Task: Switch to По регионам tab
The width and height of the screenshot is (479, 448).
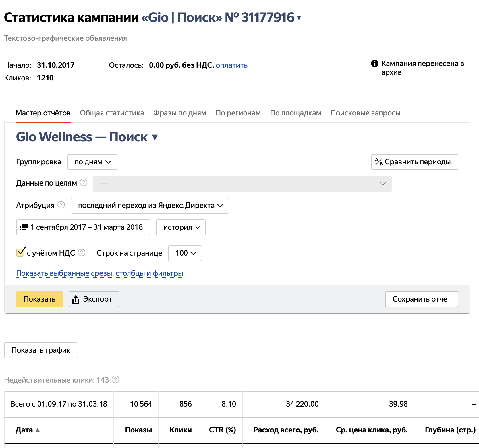Action: tap(238, 113)
